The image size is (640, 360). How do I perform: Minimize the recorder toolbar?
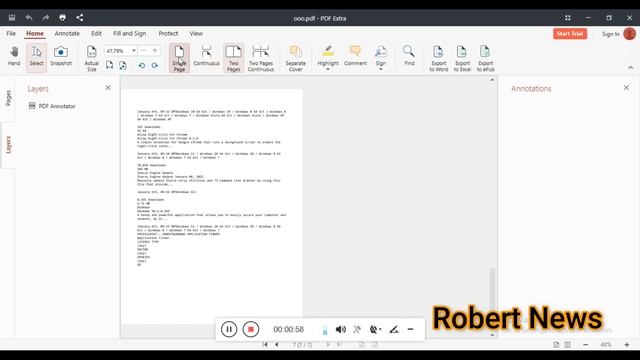[x=411, y=329]
